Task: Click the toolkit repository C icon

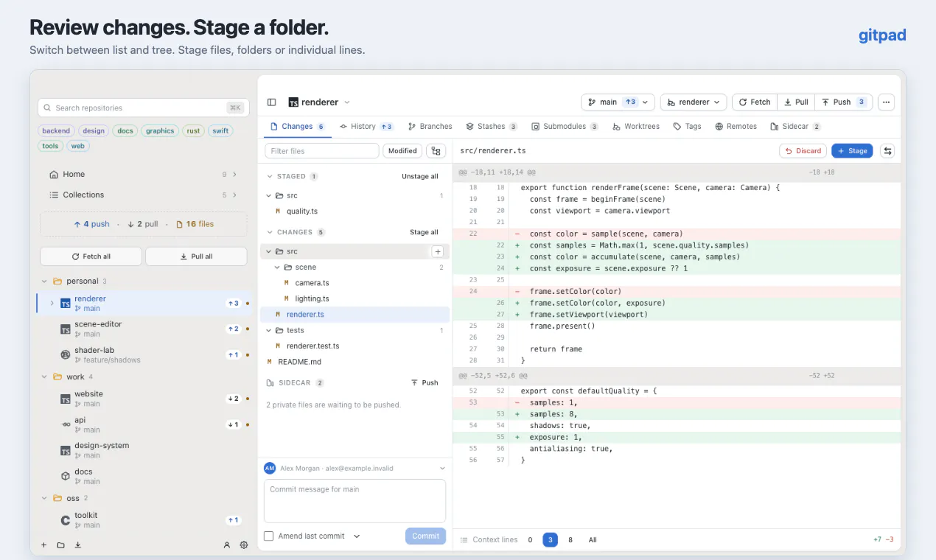Action: click(x=65, y=520)
